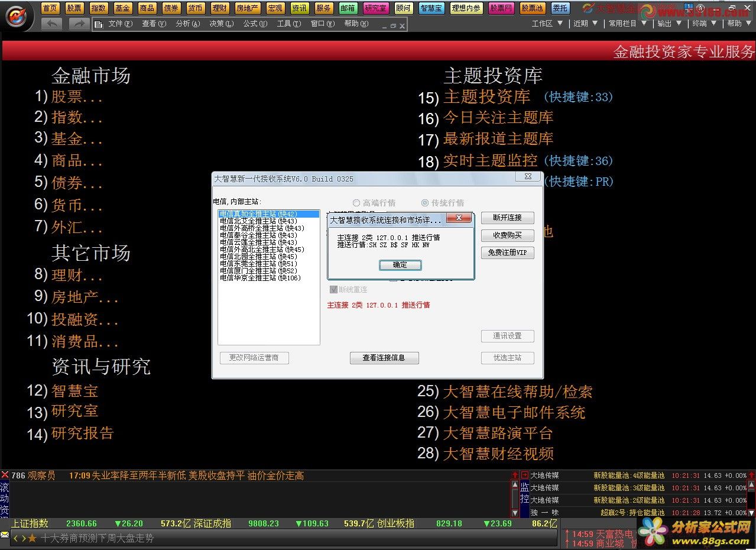Click the back arrow navigation icon
Screen dimensions: 756x550
(51, 24)
